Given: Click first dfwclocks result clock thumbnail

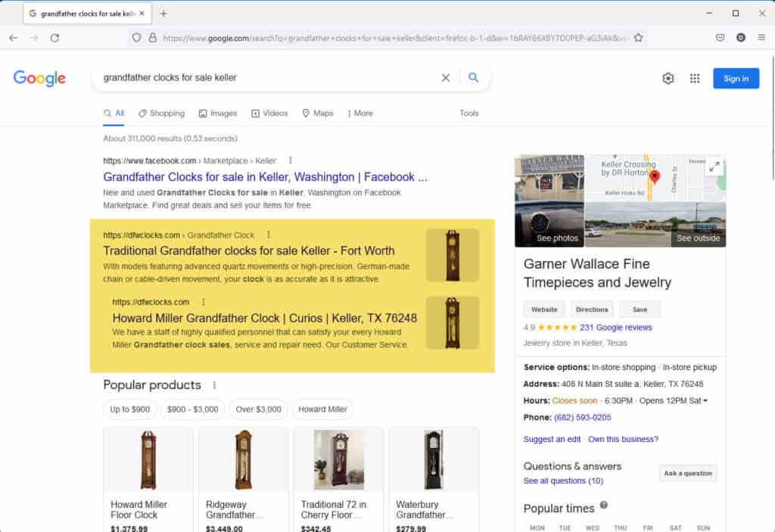Looking at the screenshot, I should coord(453,255).
